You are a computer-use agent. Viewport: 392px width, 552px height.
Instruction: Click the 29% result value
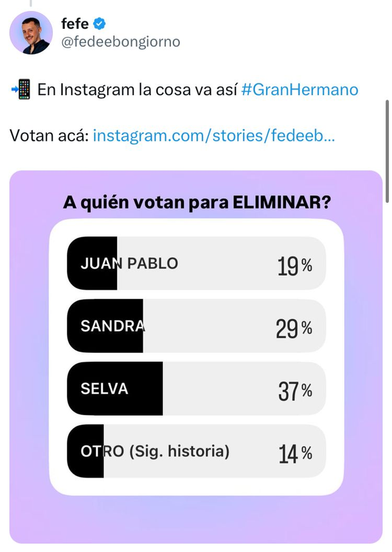click(x=294, y=327)
